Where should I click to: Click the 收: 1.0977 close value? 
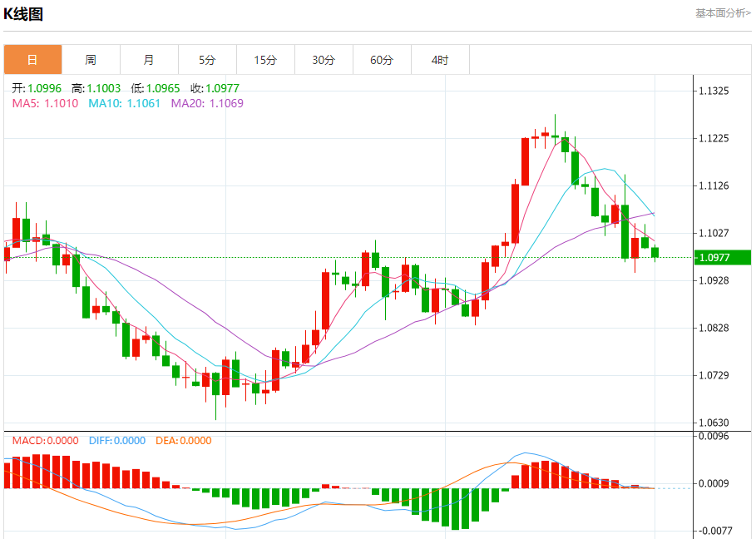[x=215, y=88]
